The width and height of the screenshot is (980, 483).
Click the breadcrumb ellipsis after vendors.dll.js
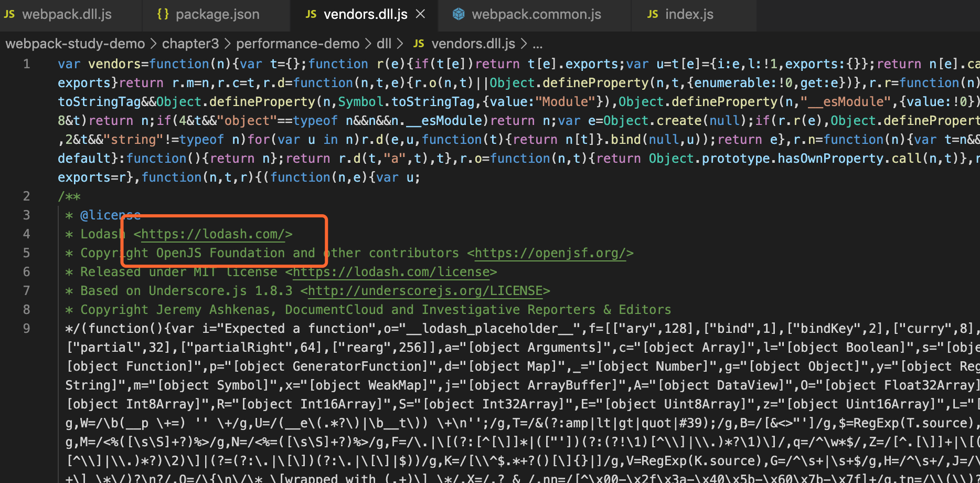point(538,44)
